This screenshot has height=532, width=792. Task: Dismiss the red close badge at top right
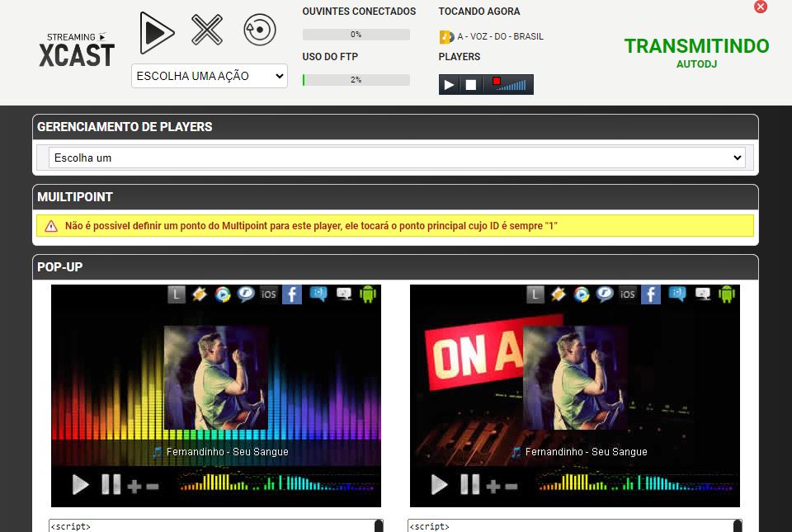[x=760, y=7]
